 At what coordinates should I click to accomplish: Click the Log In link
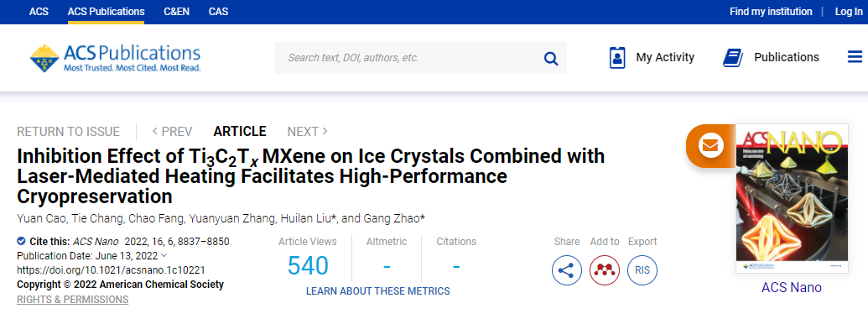(849, 12)
